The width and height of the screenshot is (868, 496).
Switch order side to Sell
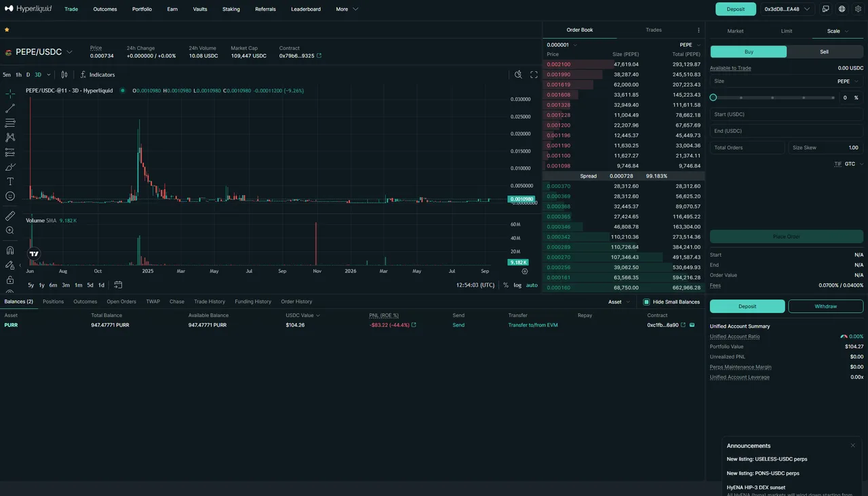coord(825,51)
